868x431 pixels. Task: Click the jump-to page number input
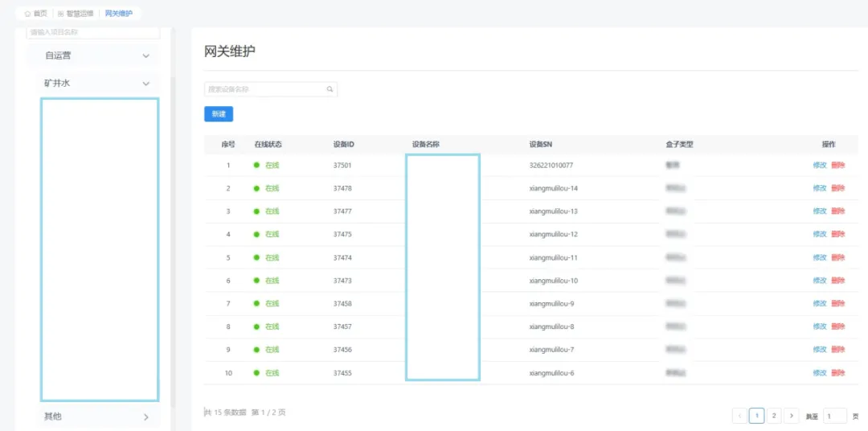click(835, 416)
